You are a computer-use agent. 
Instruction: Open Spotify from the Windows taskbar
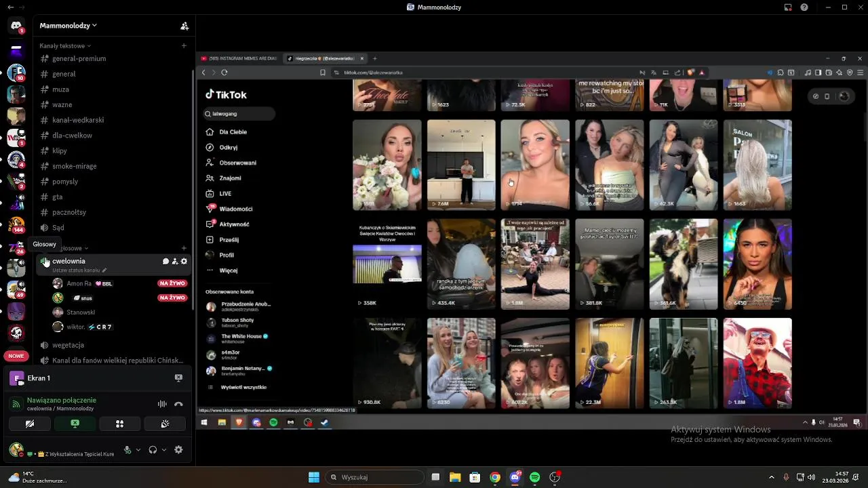pos(534,477)
